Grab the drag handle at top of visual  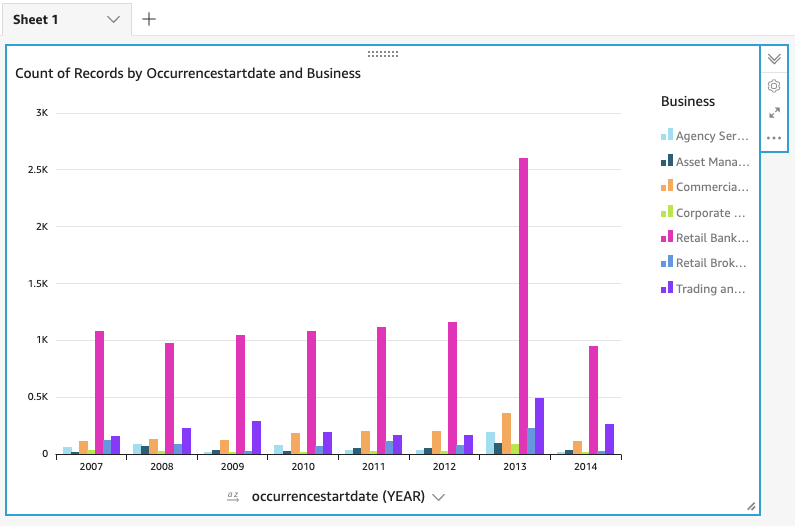click(383, 53)
